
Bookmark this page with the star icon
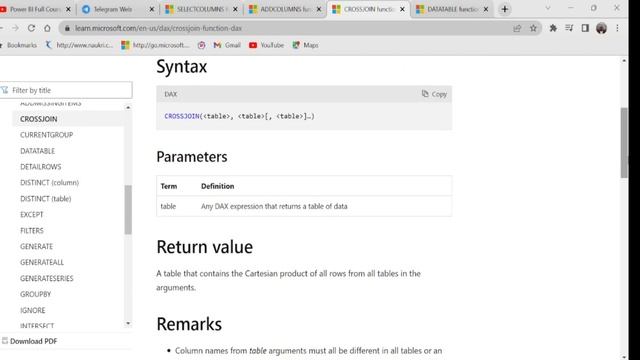533,28
